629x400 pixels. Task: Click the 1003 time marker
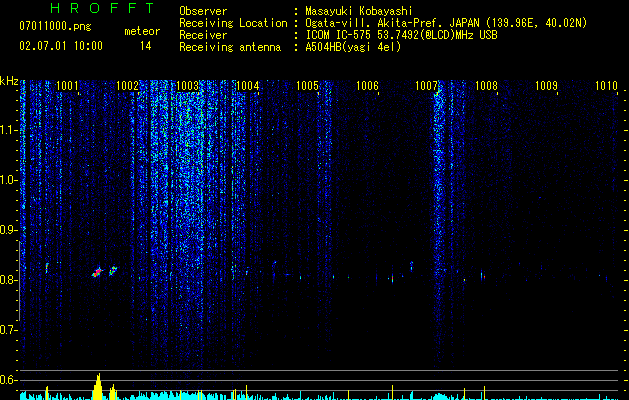[x=187, y=86]
